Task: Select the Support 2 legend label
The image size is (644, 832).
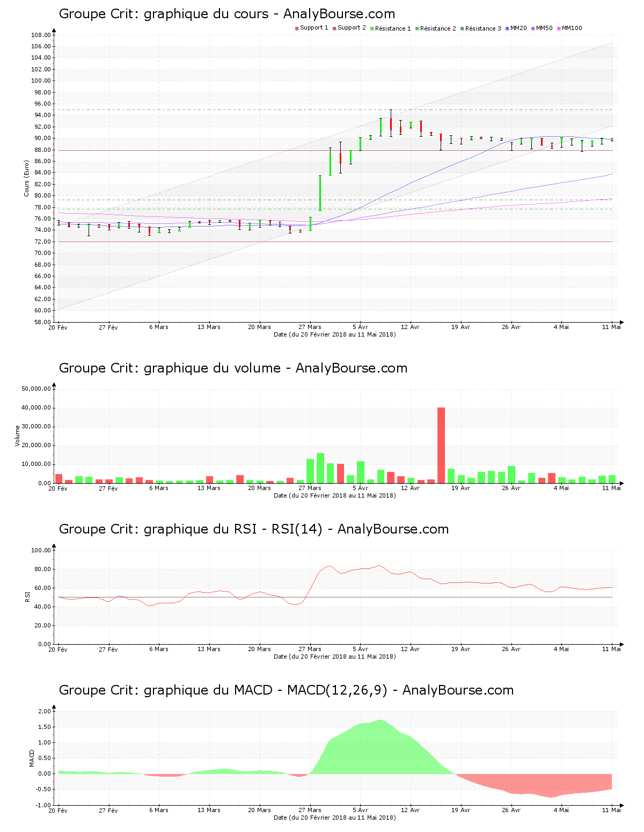Action: pos(352,28)
